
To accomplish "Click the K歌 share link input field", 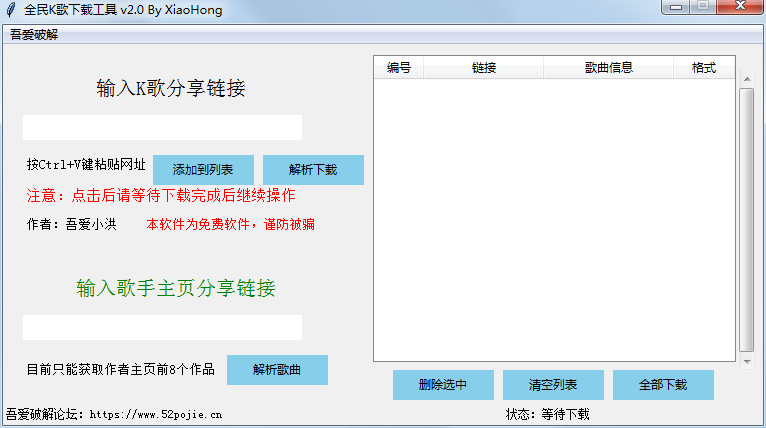I will point(162,128).
